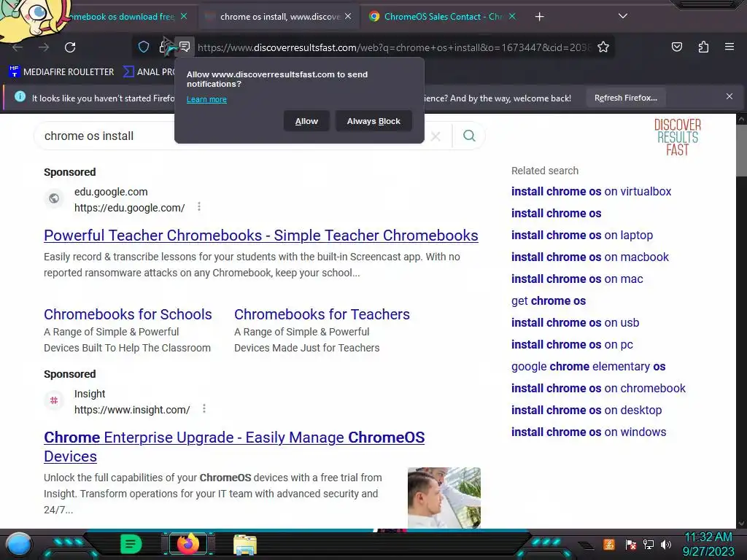Screen dimensions: 747x560
Task: Click the Insight favicon icon
Action: click(54, 400)
